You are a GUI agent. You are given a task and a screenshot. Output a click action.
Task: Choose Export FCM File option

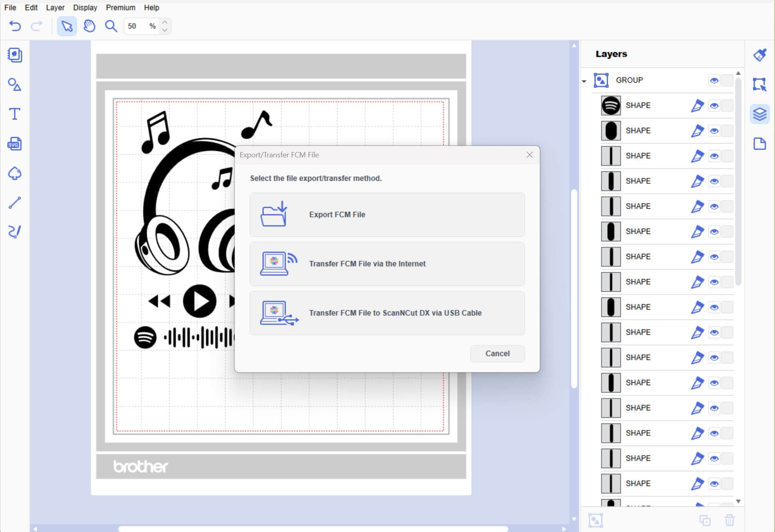point(387,215)
